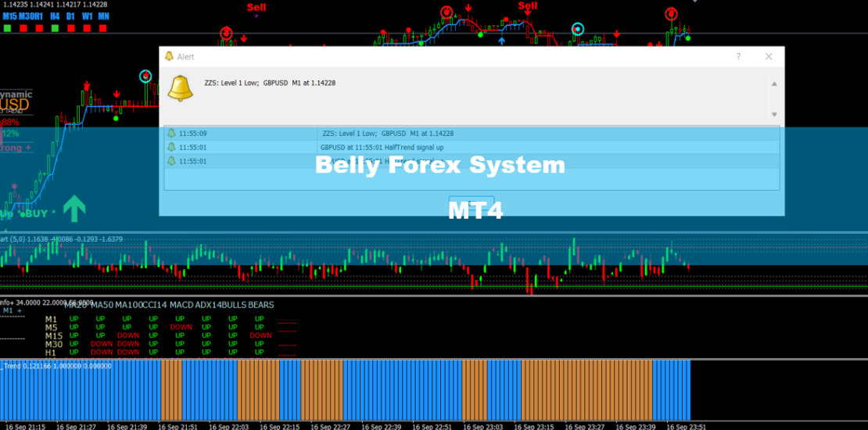Click the red square under D1

(x=71, y=27)
